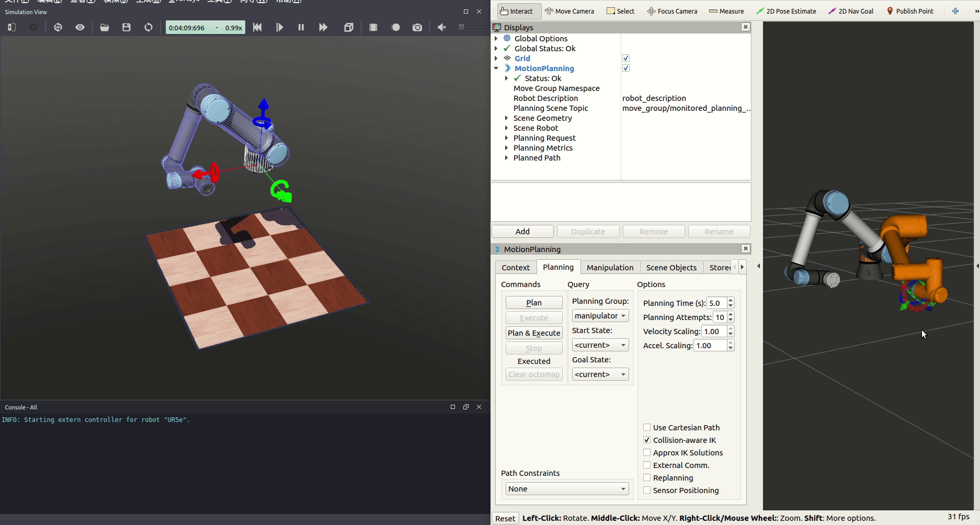Select the Move Camera tool
Viewport: 980px width, 525px height.
[x=569, y=11]
